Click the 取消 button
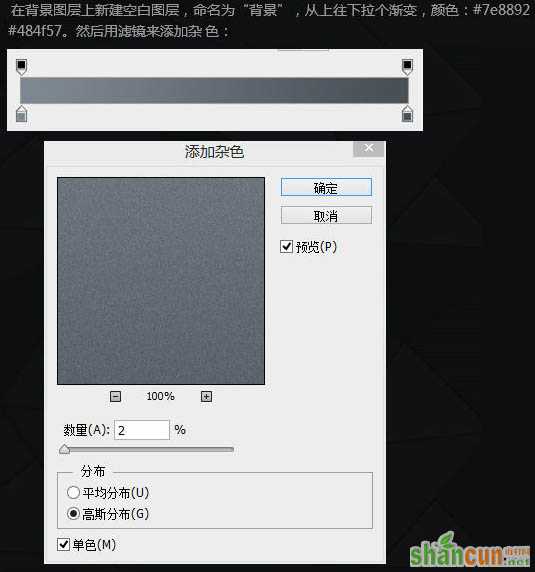The image size is (535, 572). click(326, 216)
